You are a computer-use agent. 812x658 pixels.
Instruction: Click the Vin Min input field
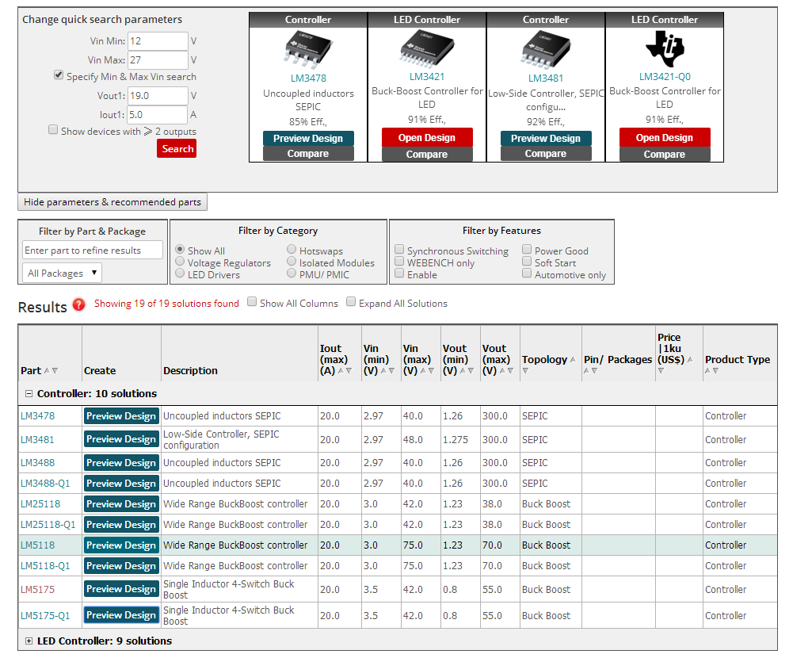point(158,41)
